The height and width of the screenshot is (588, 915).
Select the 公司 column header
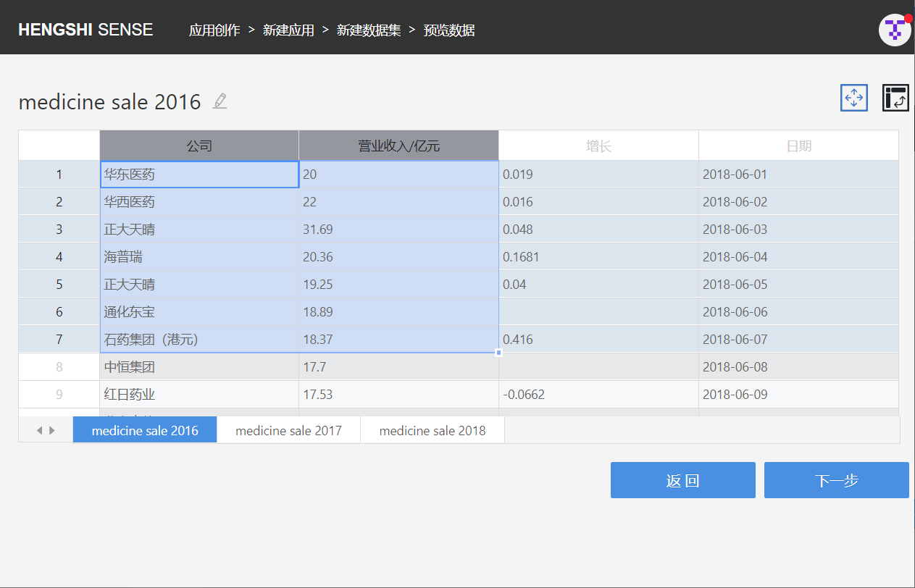coord(199,146)
